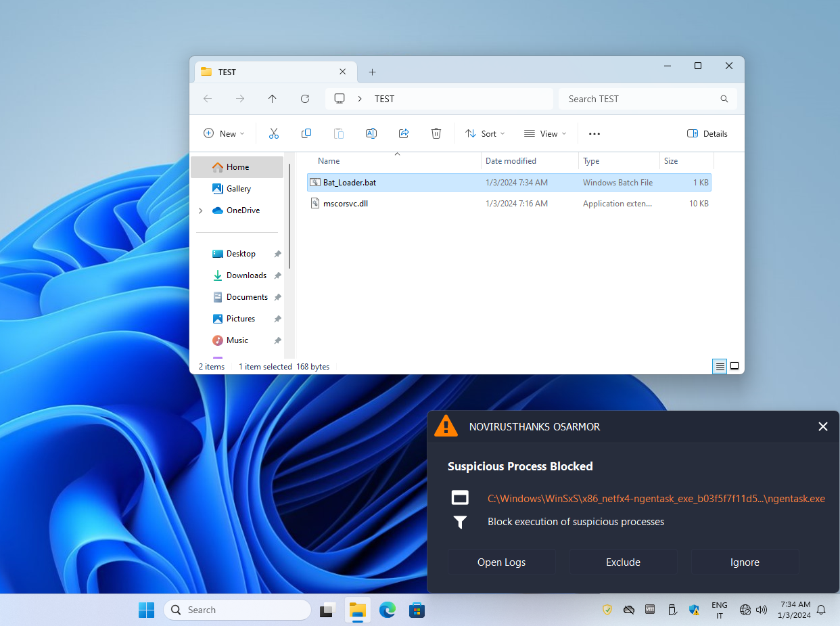Refresh the TEST folder view

click(305, 99)
